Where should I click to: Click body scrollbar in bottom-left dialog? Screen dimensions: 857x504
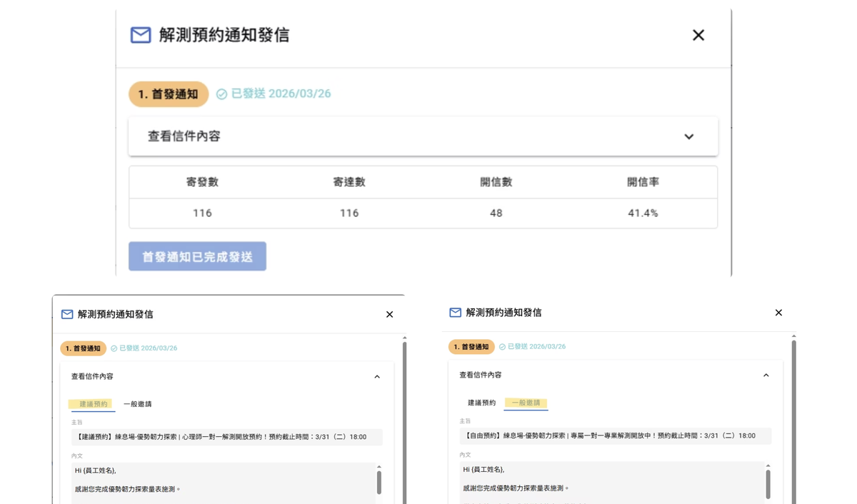[379, 483]
